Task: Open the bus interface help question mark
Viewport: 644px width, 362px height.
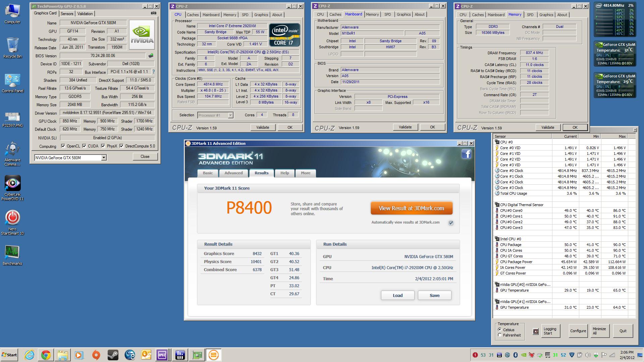Action: pos(154,72)
